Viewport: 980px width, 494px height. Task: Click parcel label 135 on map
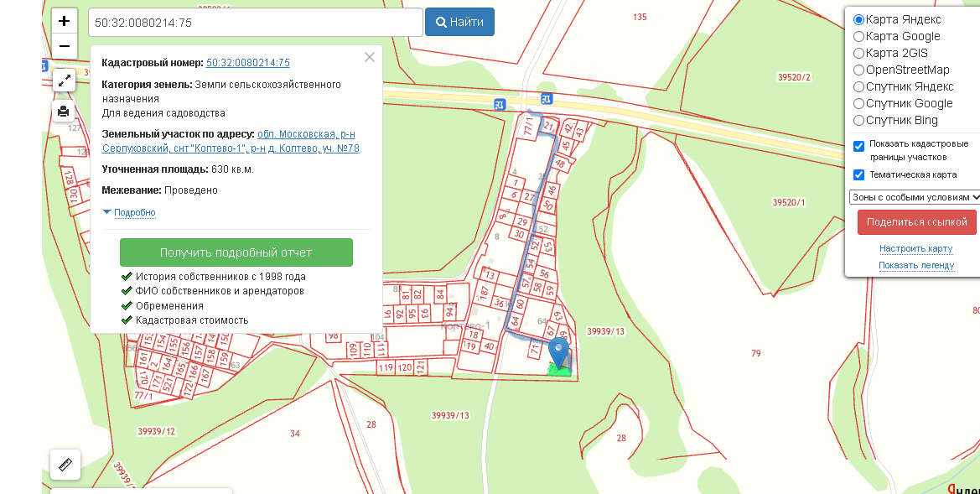640,18
